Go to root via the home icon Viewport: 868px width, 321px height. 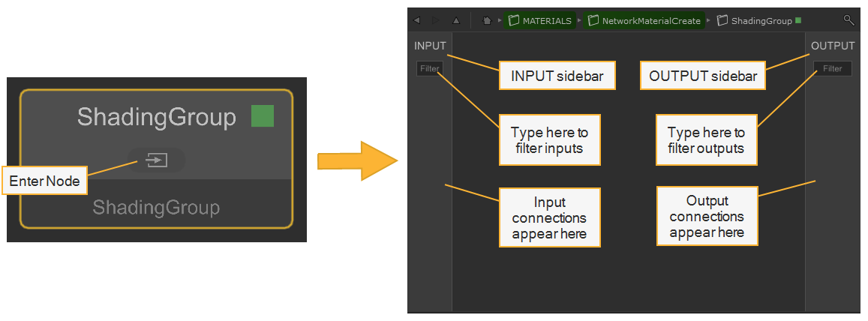(x=486, y=21)
